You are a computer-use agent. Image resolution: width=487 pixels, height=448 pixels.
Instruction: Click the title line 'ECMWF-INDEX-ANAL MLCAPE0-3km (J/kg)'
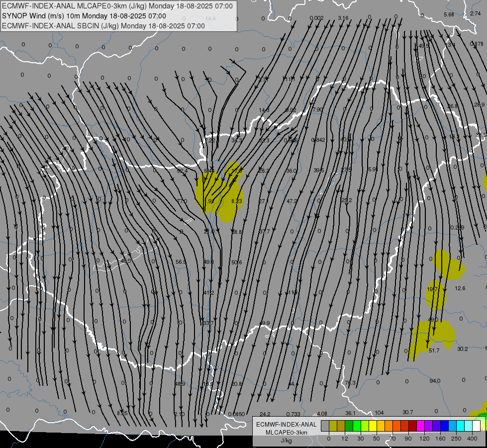[x=75, y=6]
